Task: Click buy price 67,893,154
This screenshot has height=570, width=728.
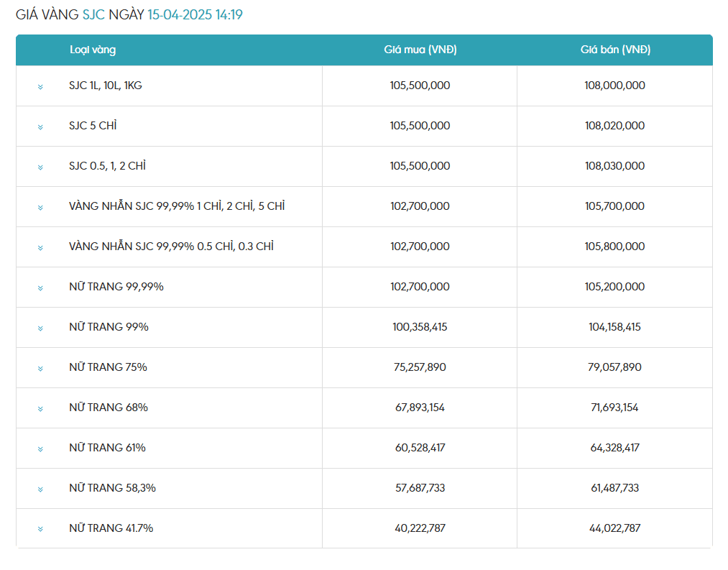Action: [420, 408]
